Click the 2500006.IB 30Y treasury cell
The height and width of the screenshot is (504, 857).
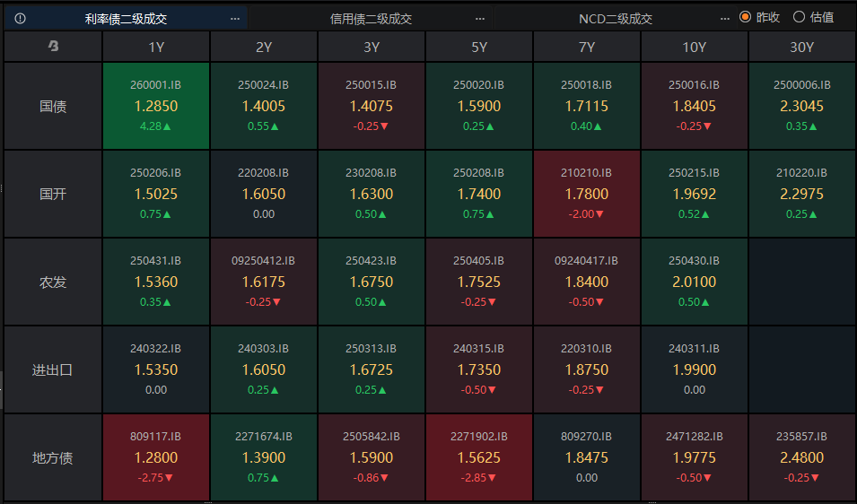click(801, 106)
